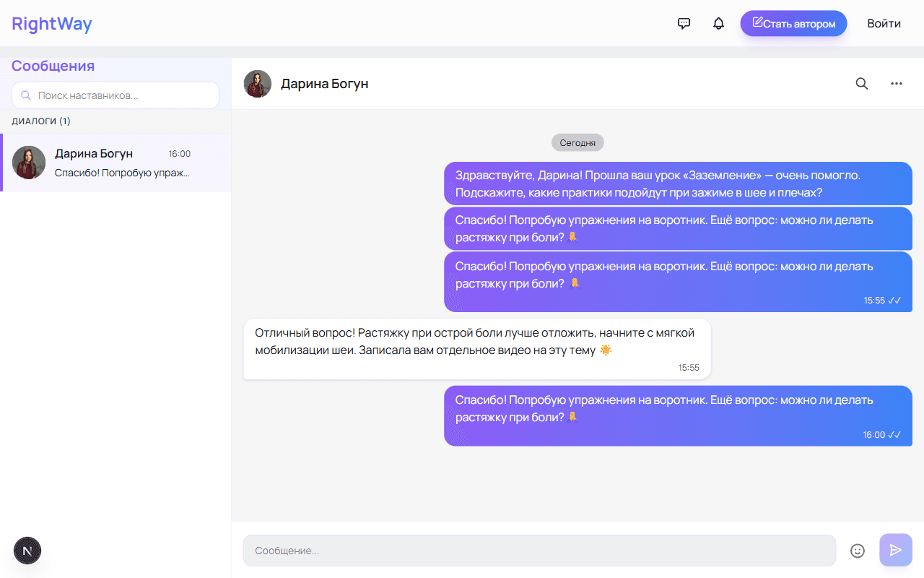Open the emoji picker
This screenshot has height=578, width=924.
tap(858, 551)
